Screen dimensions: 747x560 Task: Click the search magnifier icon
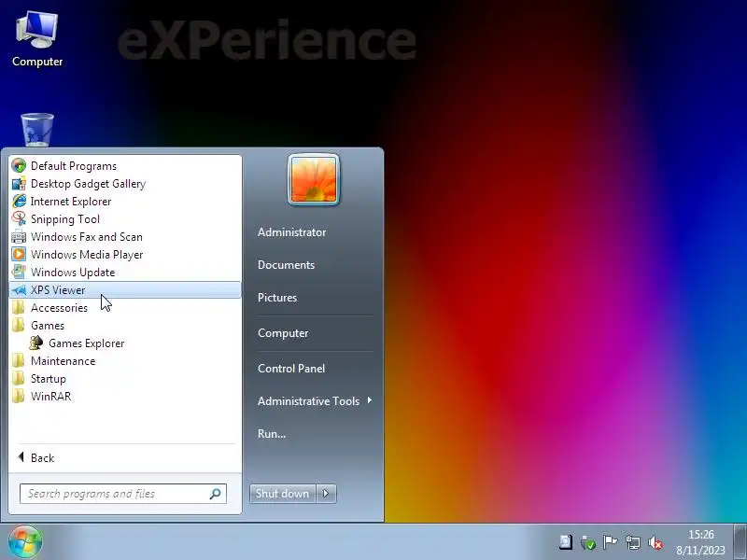(x=216, y=494)
